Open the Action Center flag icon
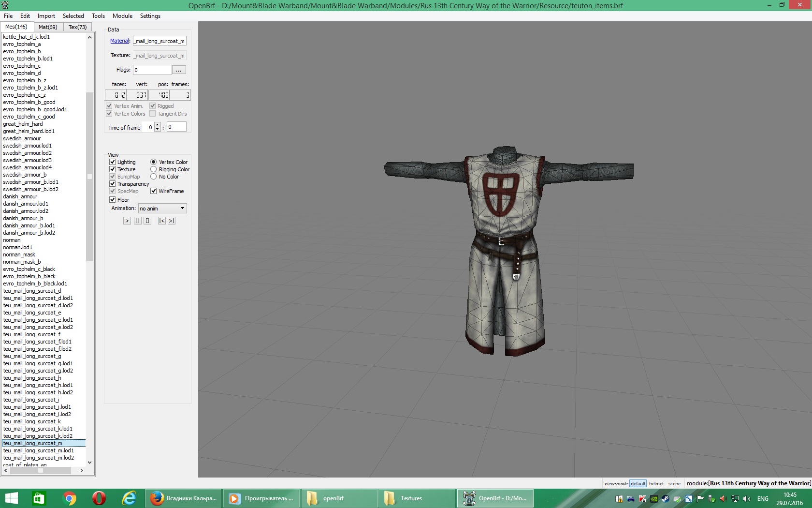Viewport: 812px width, 508px height. 700,499
